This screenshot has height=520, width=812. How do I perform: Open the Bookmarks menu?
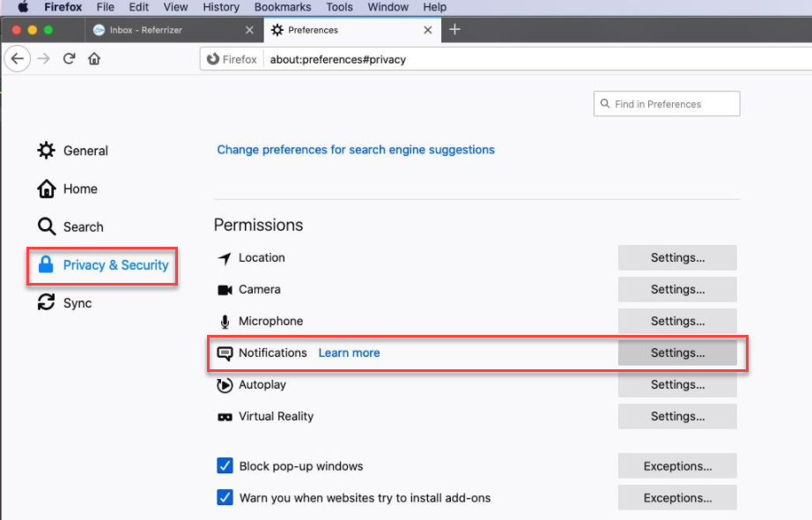tap(283, 7)
